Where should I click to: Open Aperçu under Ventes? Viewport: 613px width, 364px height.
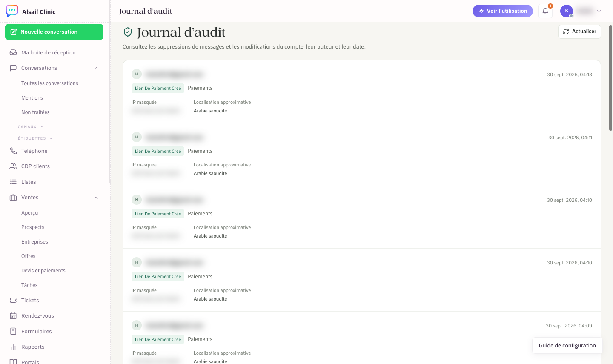click(x=30, y=213)
